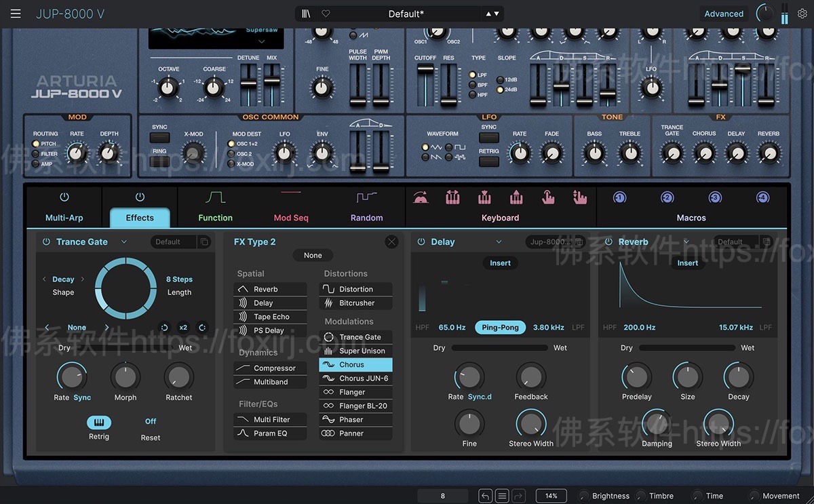The width and height of the screenshot is (814, 504).
Task: Enable Ping-Pong mode in the Delay
Action: 500,327
